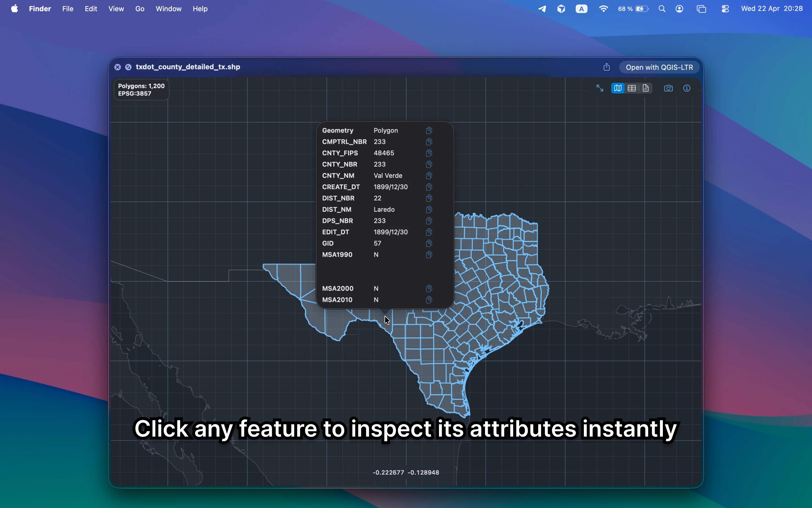Copy the CREATE_DT value
This screenshot has width=812, height=508.
point(429,187)
